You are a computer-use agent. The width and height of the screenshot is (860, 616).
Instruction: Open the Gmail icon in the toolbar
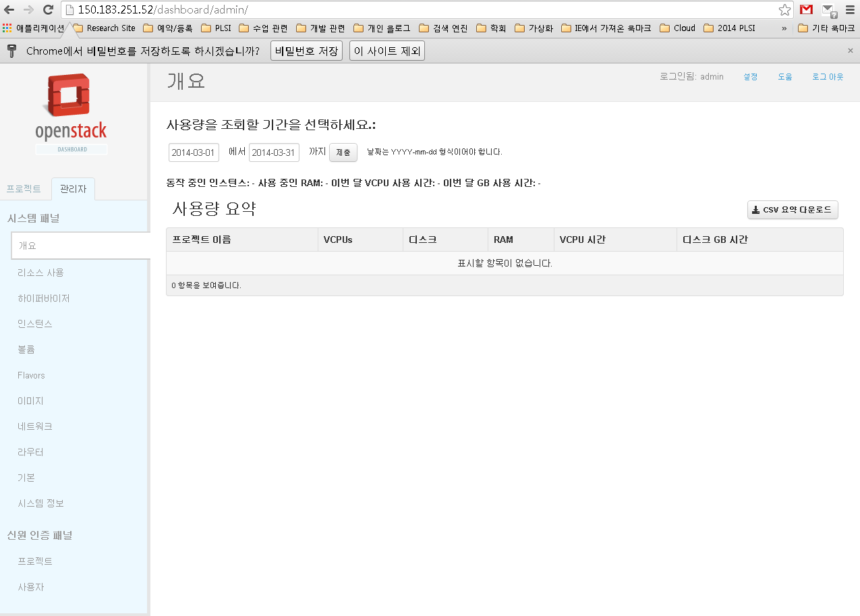click(806, 10)
